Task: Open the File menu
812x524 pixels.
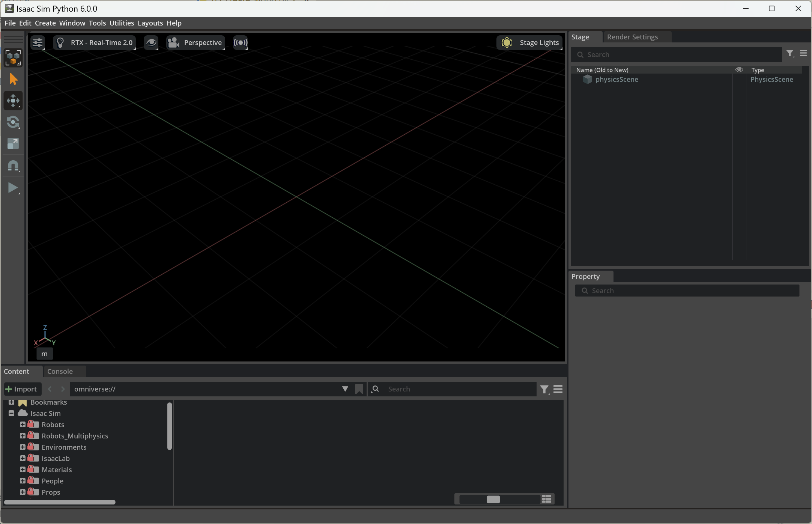Action: pos(10,23)
